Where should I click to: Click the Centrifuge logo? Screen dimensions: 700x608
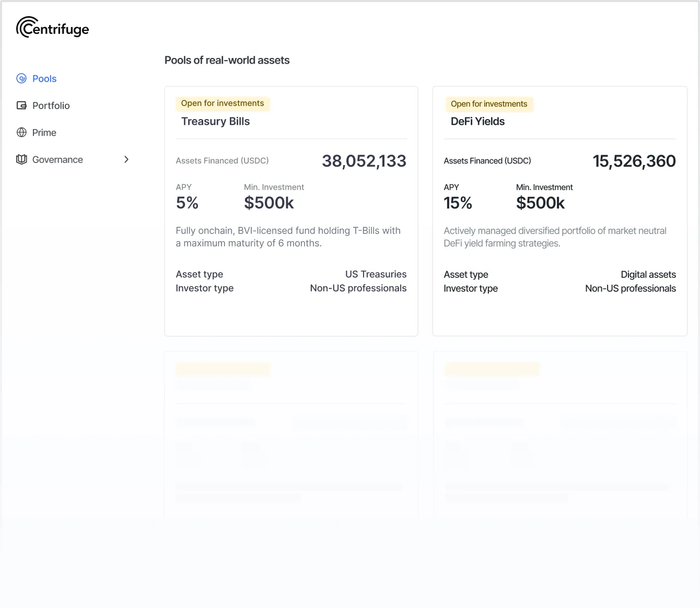click(x=52, y=28)
